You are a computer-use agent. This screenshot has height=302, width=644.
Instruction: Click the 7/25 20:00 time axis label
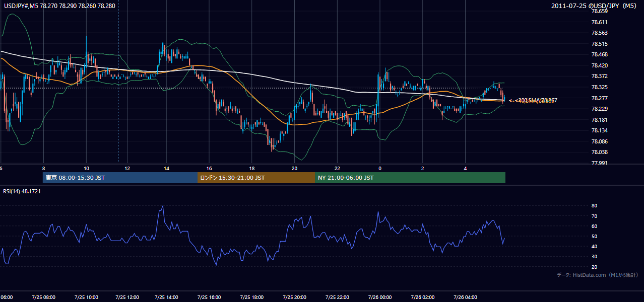pos(296,297)
